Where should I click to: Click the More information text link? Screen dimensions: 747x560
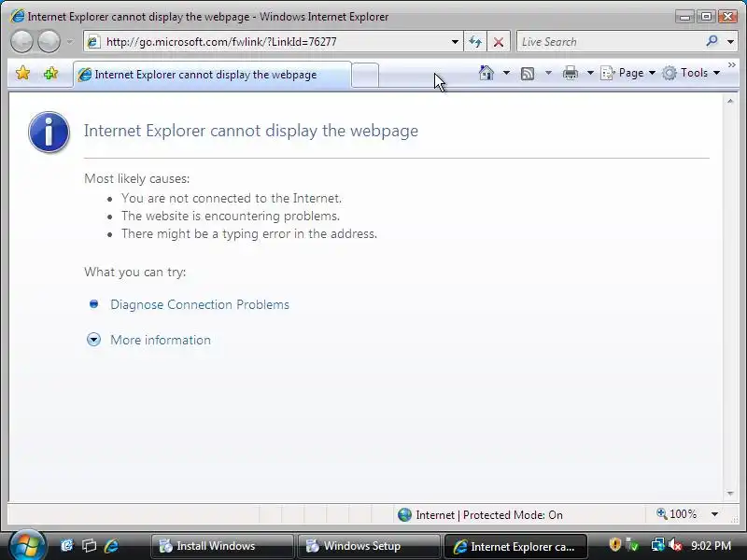click(161, 340)
